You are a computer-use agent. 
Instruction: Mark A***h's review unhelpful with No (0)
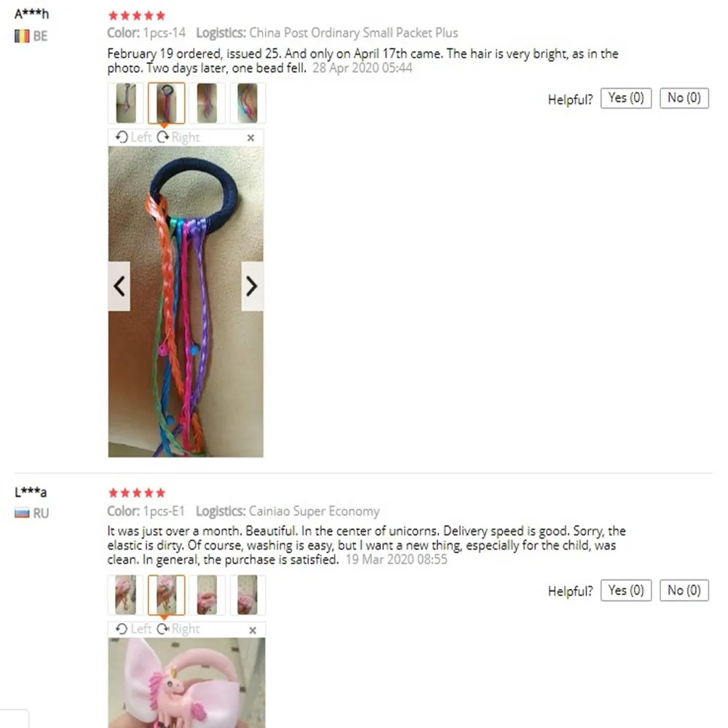[684, 98]
